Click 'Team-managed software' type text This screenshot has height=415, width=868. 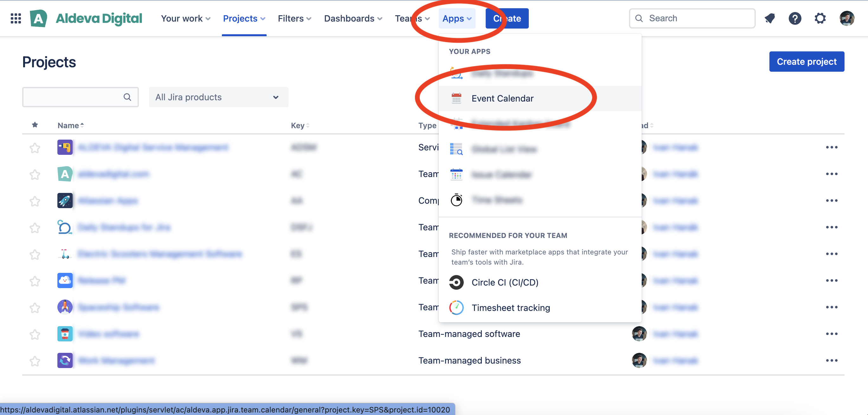click(x=469, y=334)
